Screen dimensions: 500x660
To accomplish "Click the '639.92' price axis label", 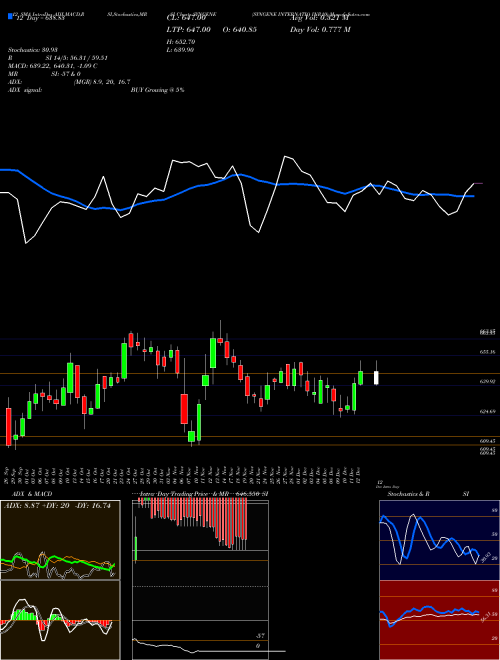I will (487, 381).
